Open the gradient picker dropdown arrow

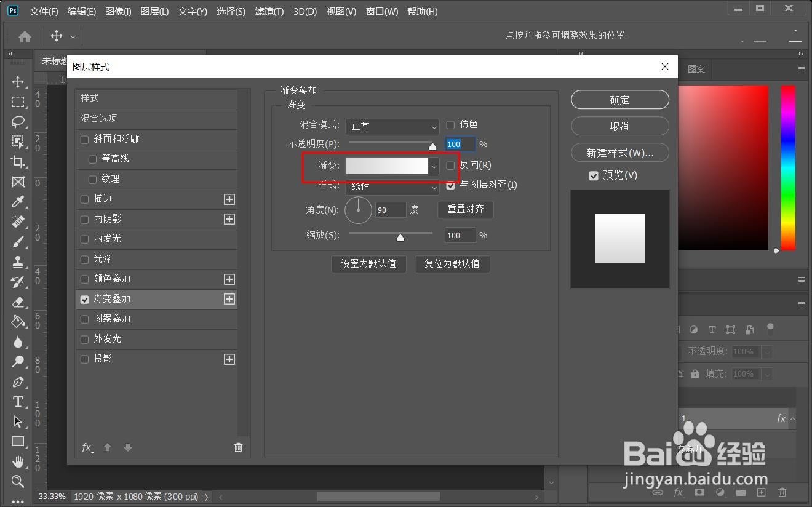(x=434, y=166)
